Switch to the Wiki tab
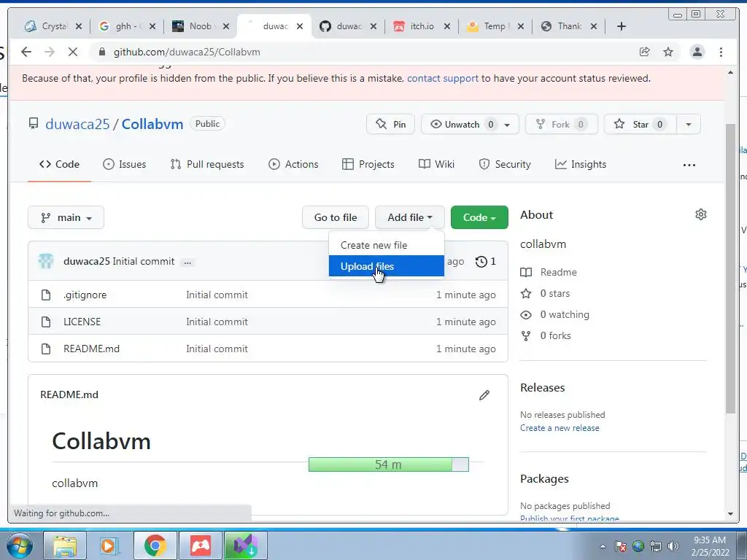Image resolution: width=747 pixels, height=560 pixels. click(x=436, y=164)
